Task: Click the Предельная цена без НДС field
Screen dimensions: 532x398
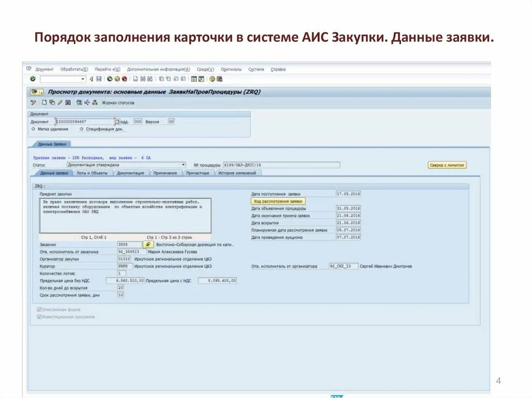Action: tap(125, 280)
